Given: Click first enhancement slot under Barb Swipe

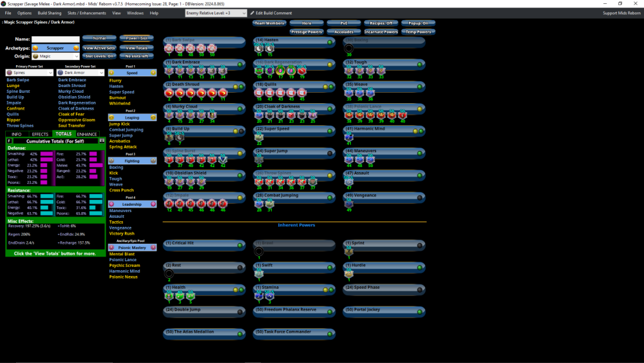Looking at the screenshot, I should 169,49.
